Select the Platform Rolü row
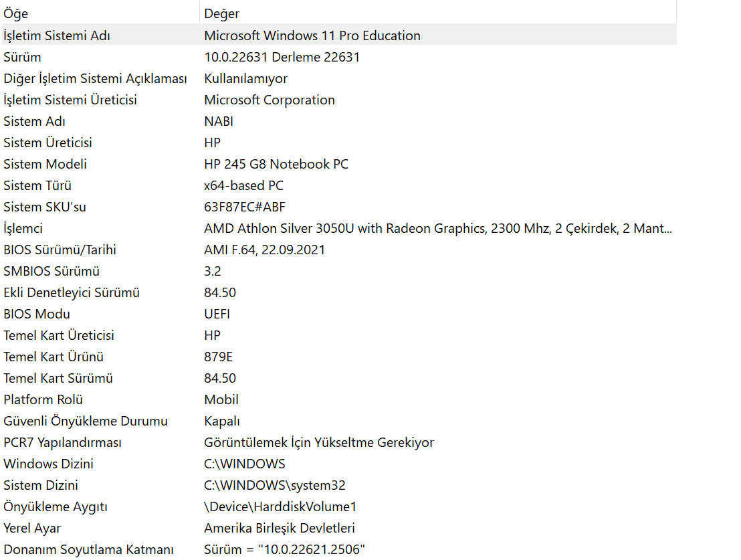741x560 pixels. coord(339,399)
